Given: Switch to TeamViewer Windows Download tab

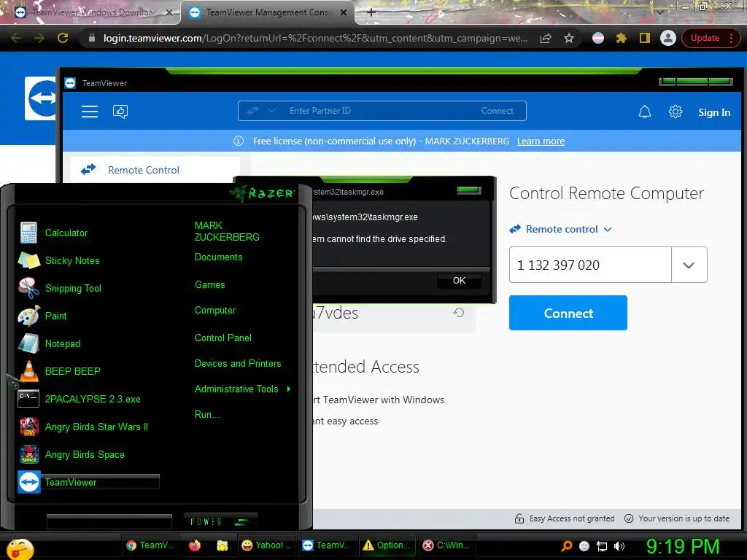Looking at the screenshot, I should [x=93, y=12].
